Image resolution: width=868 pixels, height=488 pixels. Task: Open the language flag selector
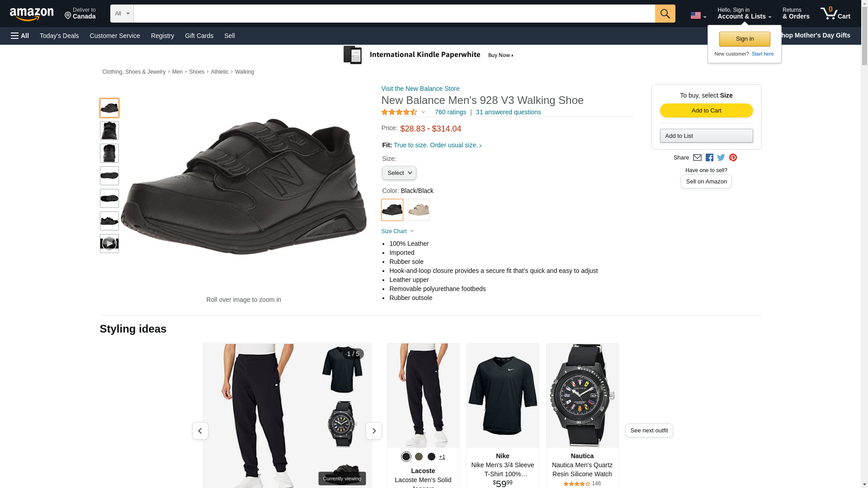coord(698,15)
